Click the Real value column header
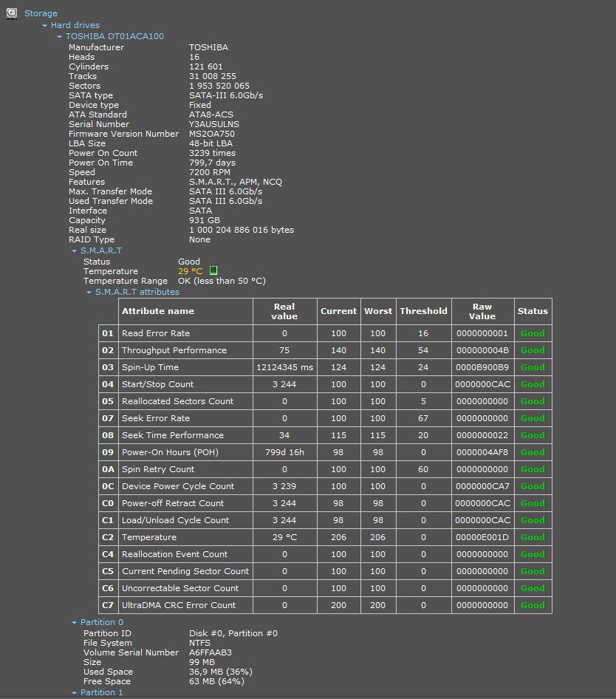The height and width of the screenshot is (699, 616). pyautogui.click(x=285, y=311)
